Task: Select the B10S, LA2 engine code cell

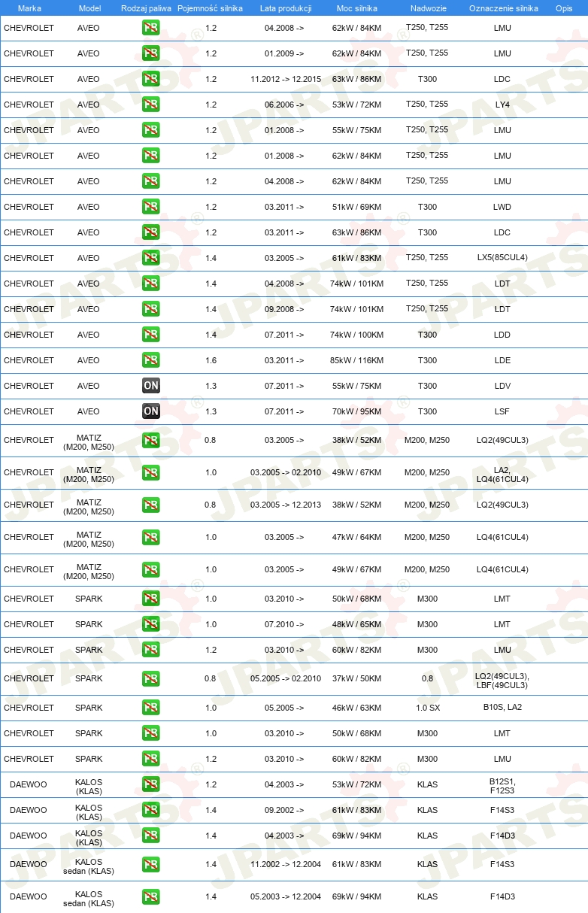Action: click(x=502, y=708)
